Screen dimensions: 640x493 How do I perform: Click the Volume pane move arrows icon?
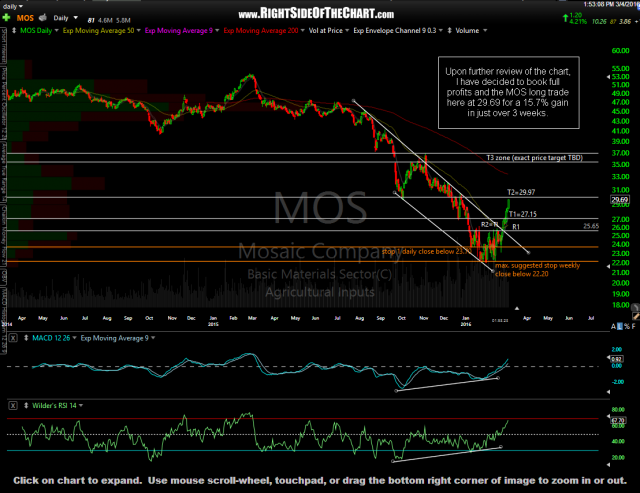449,31
